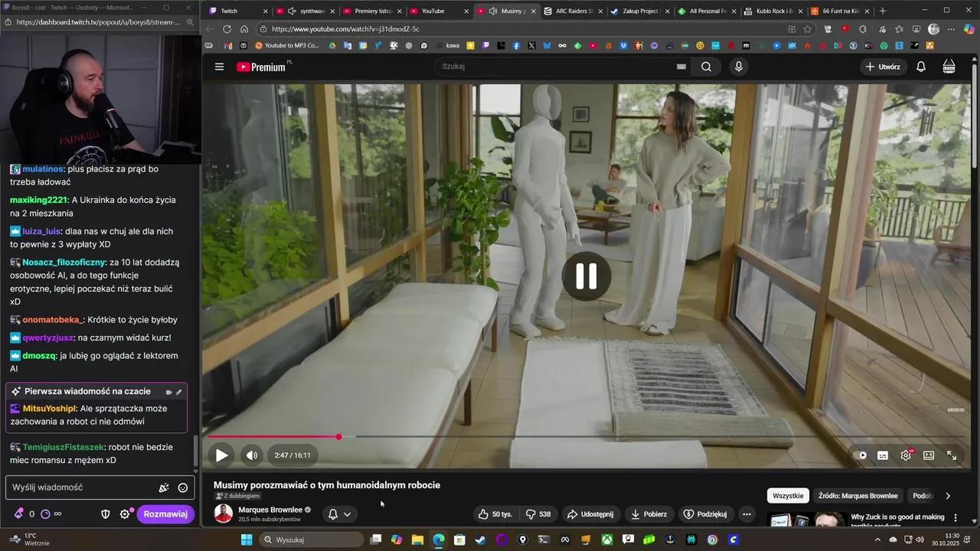Show more filter chips with the right arrow
Viewport: 980px width, 551px height.
pos(948,496)
